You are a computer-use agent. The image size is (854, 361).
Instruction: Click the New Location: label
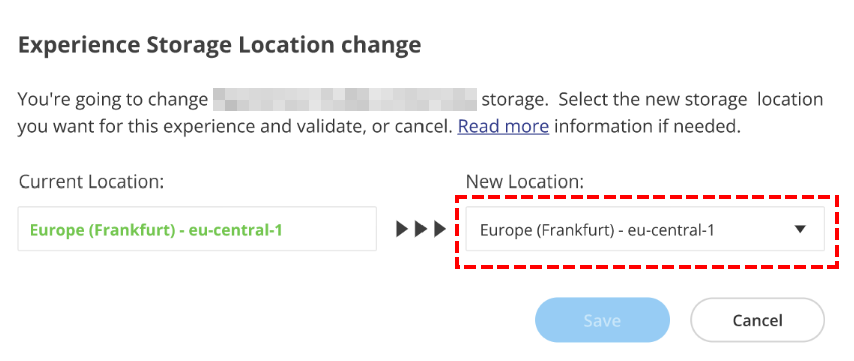pyautogui.click(x=524, y=182)
